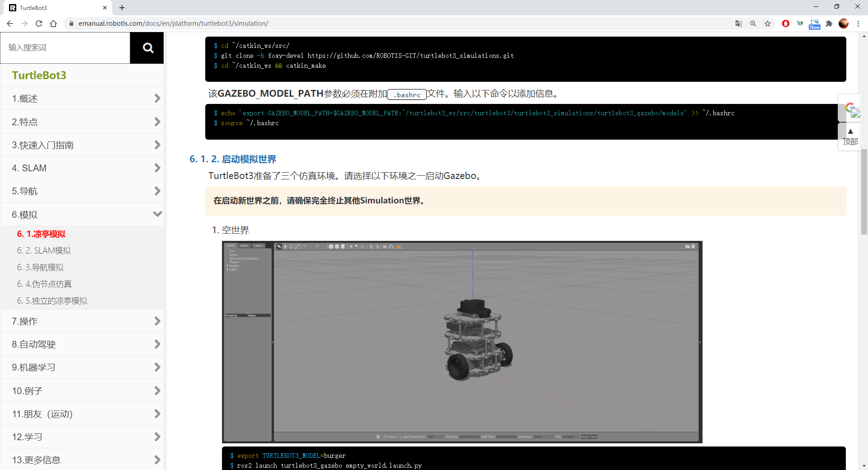Image resolution: width=868 pixels, height=470 pixels.
Task: Click the 'source ~/.bashrc' command line
Action: tap(246, 123)
